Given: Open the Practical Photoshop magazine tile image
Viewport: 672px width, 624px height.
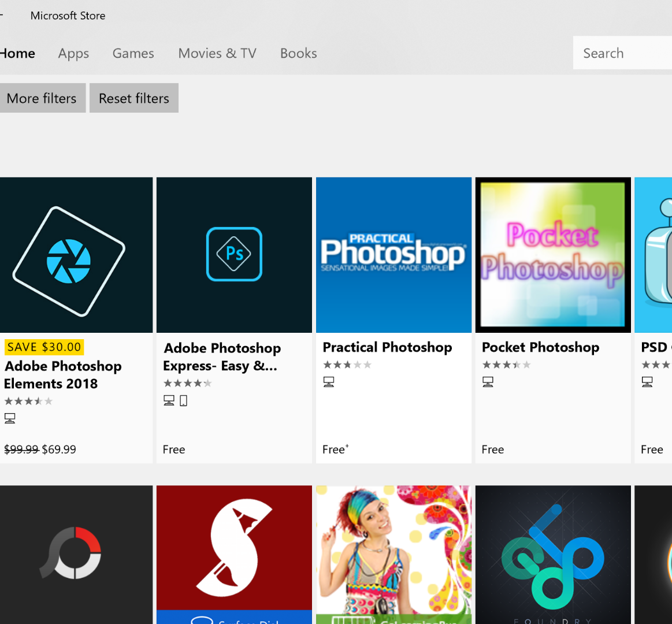Looking at the screenshot, I should pyautogui.click(x=394, y=255).
